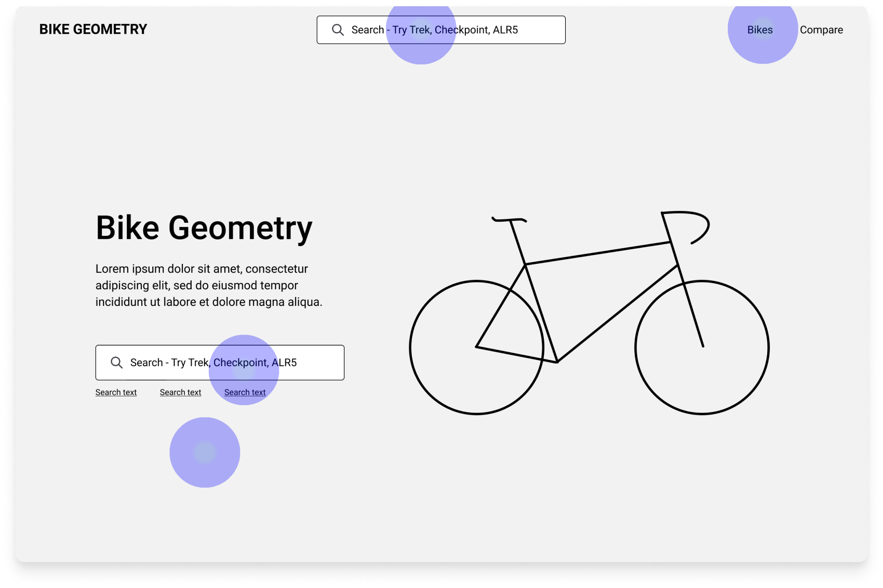Viewport: 883px width, 588px height.
Task: Open the Compare navigation item
Action: [821, 30]
